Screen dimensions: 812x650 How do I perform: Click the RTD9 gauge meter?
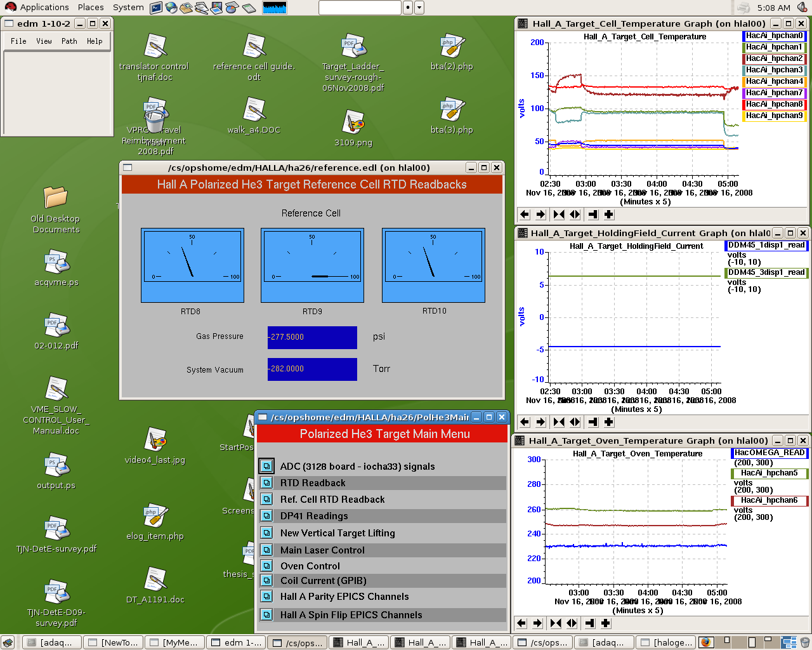coord(312,265)
